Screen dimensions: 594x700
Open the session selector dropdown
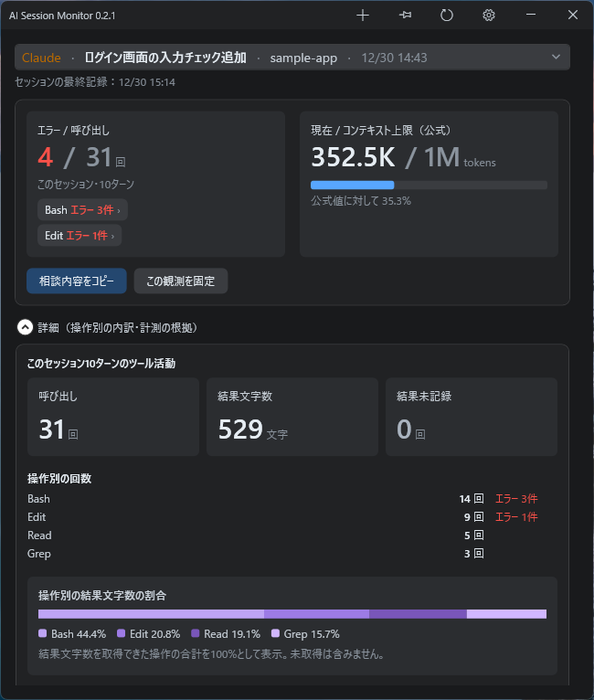tap(292, 58)
